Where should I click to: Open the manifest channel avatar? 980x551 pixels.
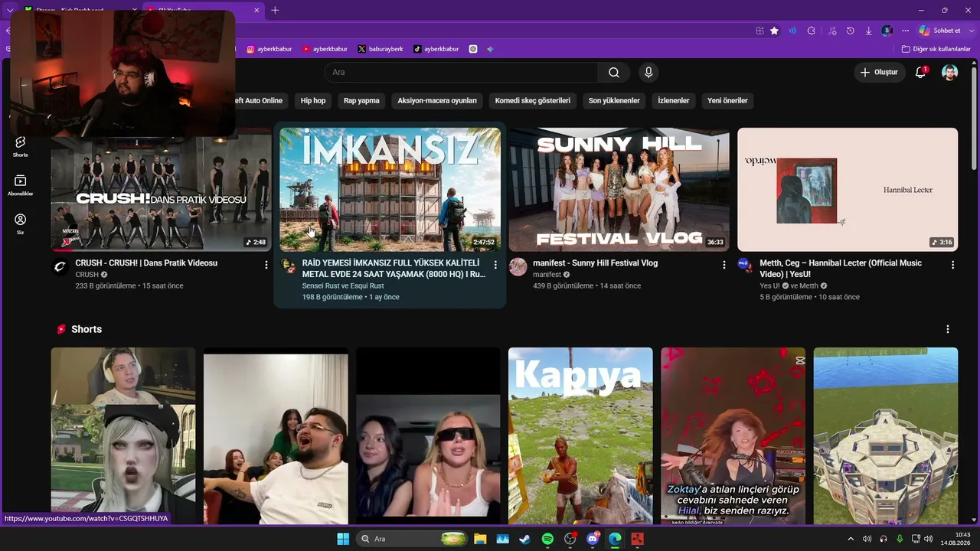(518, 266)
